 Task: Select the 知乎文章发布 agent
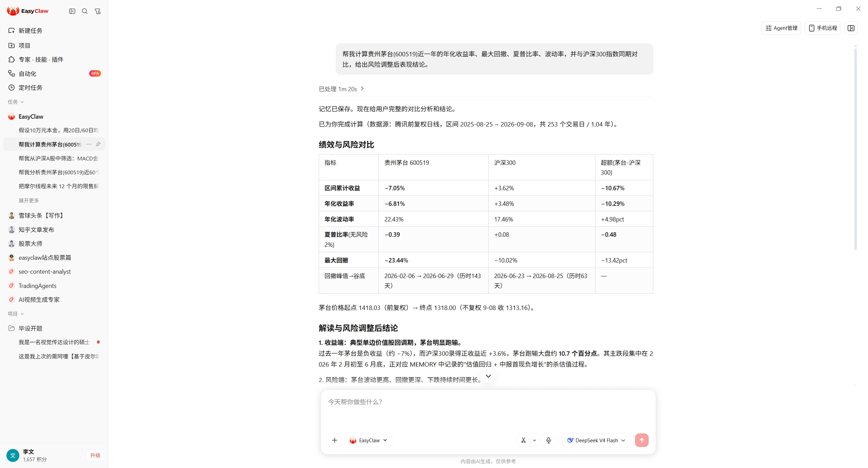54,230
